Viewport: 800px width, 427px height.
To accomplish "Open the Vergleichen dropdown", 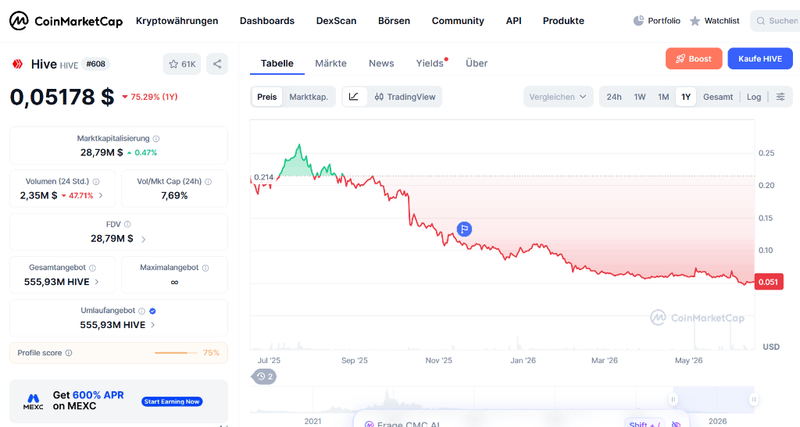I will point(558,97).
